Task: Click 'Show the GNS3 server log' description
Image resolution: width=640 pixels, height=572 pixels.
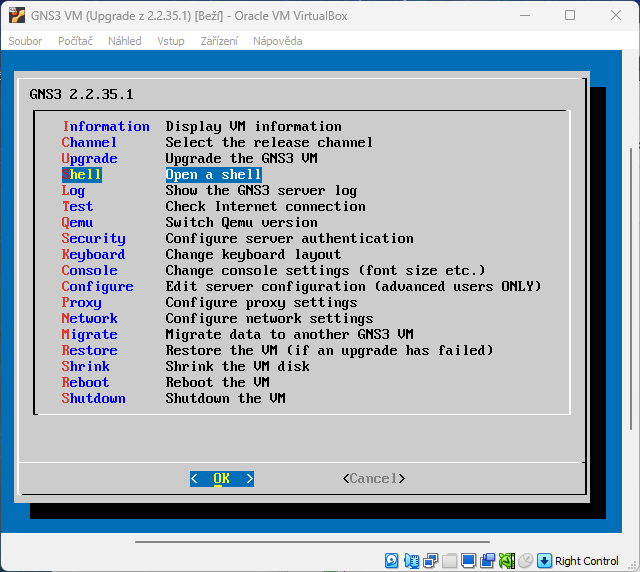Action: [261, 191]
